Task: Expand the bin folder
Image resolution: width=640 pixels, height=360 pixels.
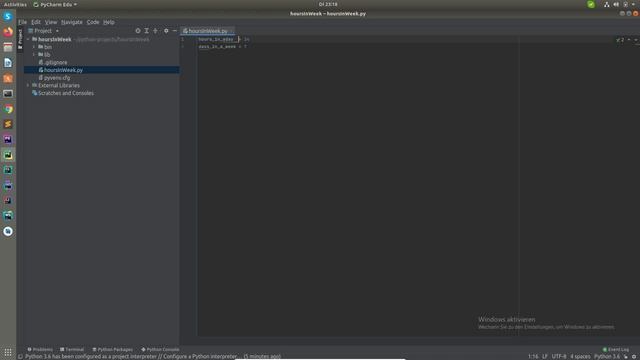Action: tap(34, 47)
